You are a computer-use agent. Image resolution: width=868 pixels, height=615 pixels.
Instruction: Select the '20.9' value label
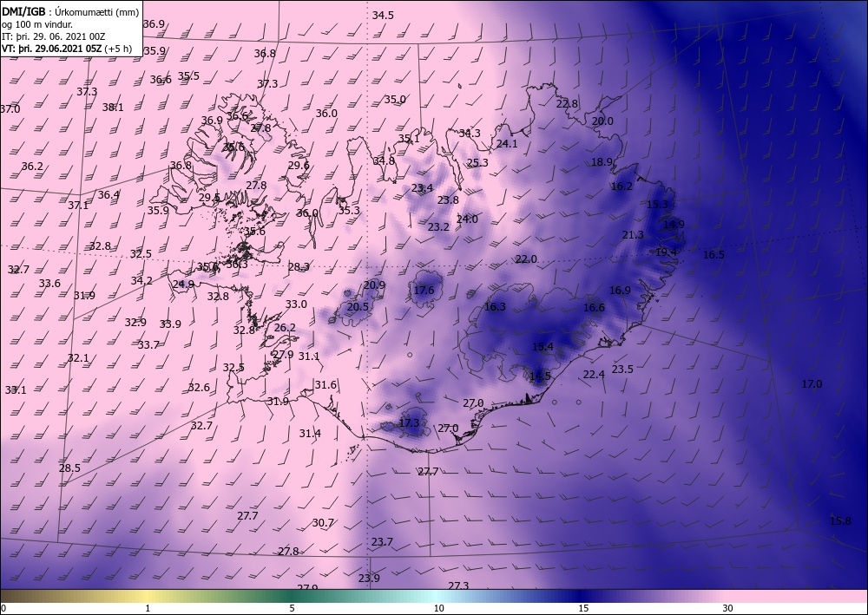point(374,285)
